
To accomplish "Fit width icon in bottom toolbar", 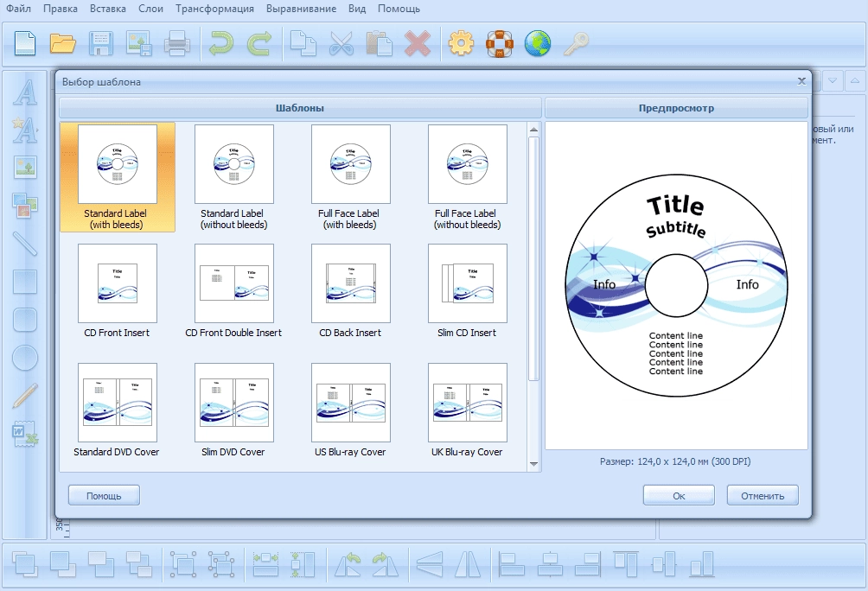I will 265,564.
